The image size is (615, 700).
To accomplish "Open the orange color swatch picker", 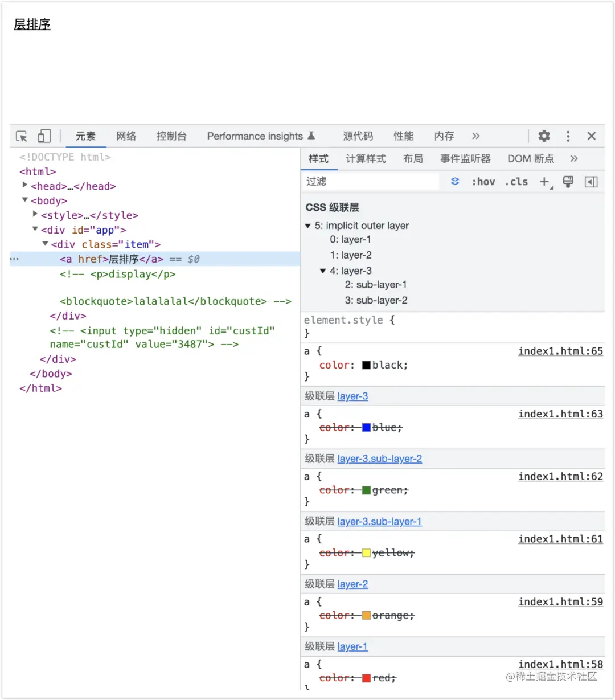I will (x=367, y=616).
